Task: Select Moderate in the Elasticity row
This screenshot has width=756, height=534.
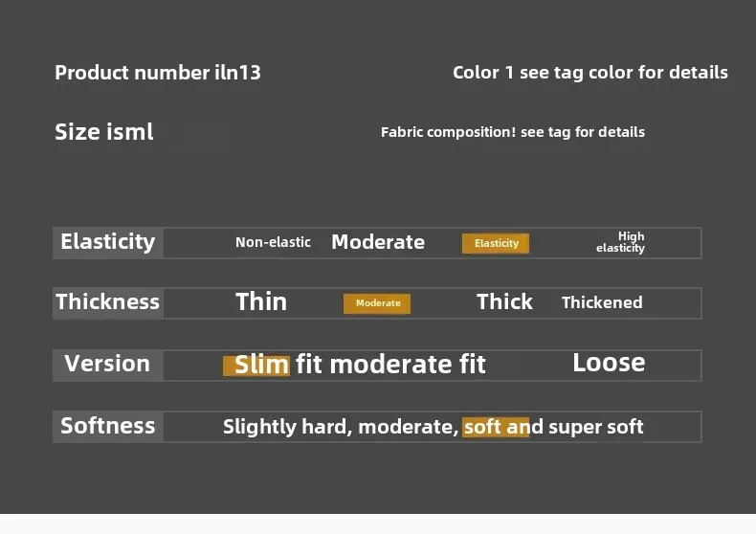Action: tap(378, 242)
